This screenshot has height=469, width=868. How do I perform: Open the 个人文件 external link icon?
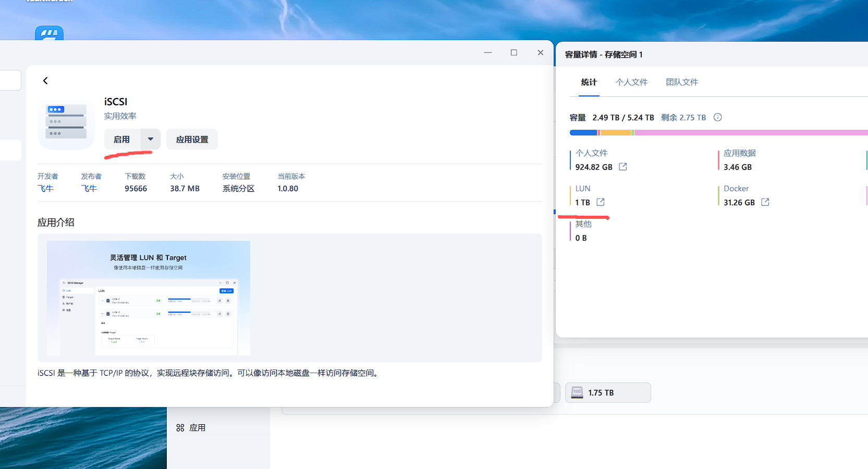point(623,167)
